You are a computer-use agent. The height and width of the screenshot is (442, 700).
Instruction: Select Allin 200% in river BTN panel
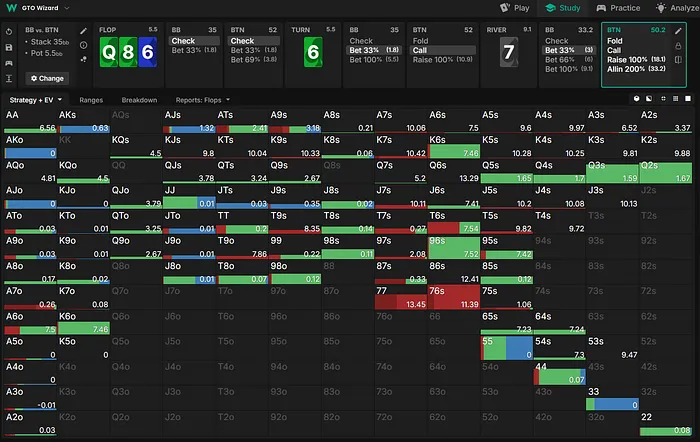point(636,69)
